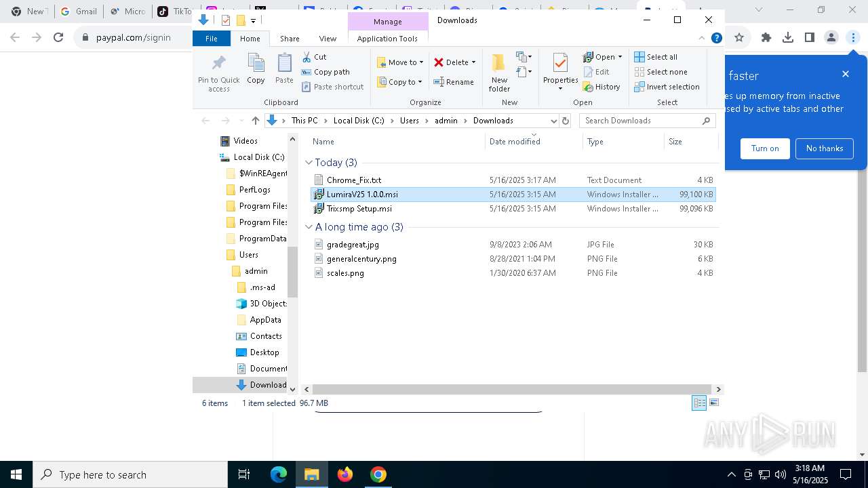Click the Copy ribbon icon
The height and width of the screenshot is (488, 868).
pyautogui.click(x=256, y=69)
